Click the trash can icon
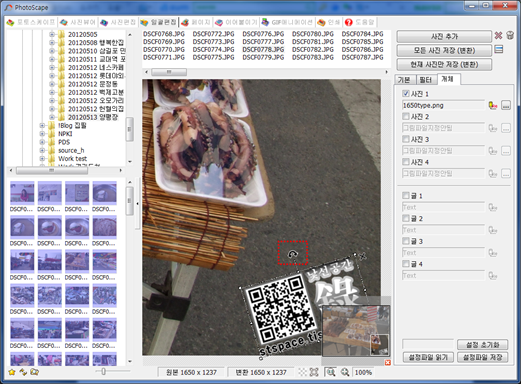 tap(510, 35)
